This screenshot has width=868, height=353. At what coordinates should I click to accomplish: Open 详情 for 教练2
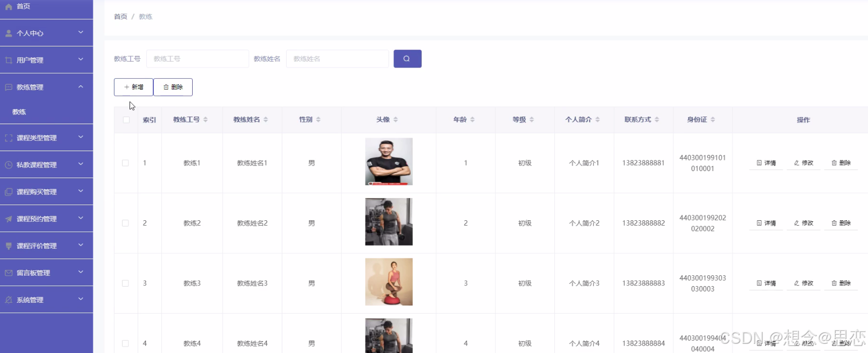point(766,223)
